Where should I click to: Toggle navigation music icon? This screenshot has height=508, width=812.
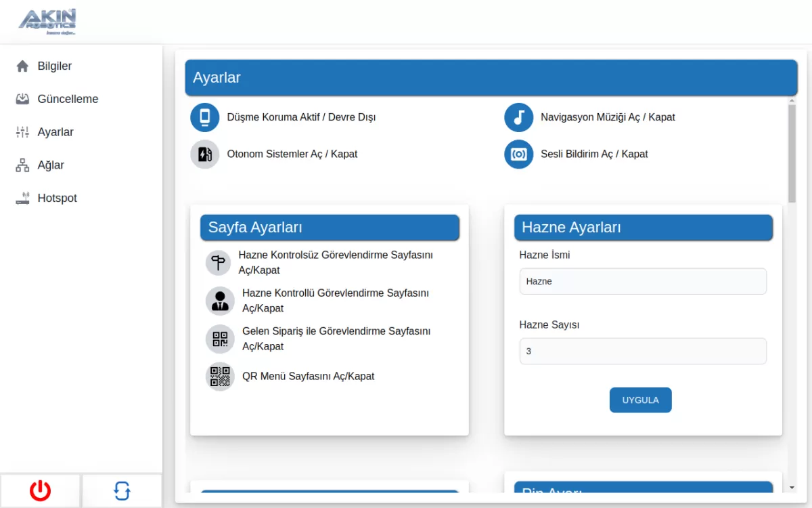click(519, 117)
